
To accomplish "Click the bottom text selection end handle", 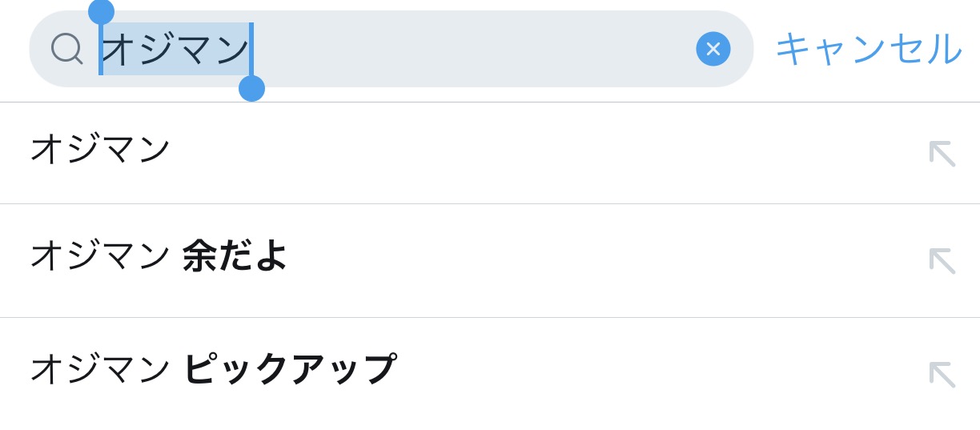I will pyautogui.click(x=251, y=88).
